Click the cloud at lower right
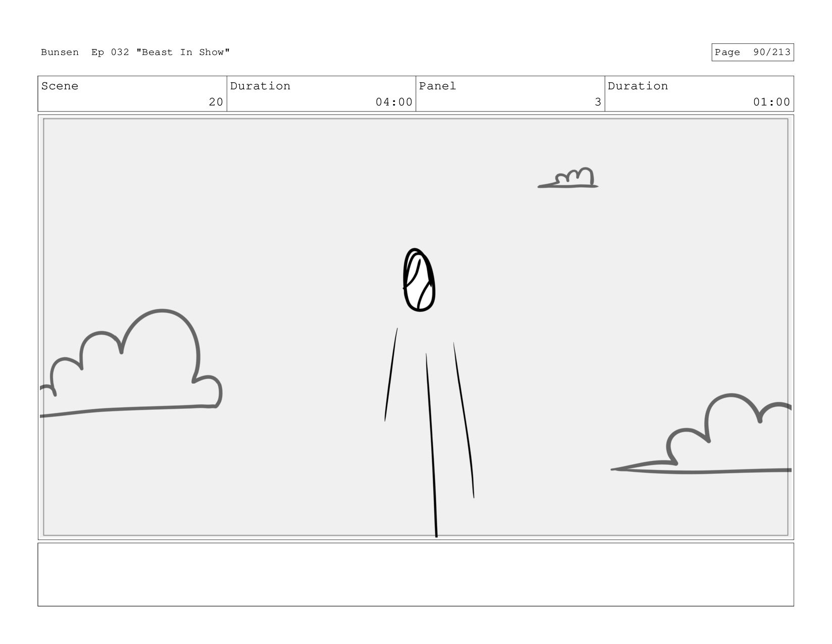The width and height of the screenshot is (832, 644). pos(702,434)
